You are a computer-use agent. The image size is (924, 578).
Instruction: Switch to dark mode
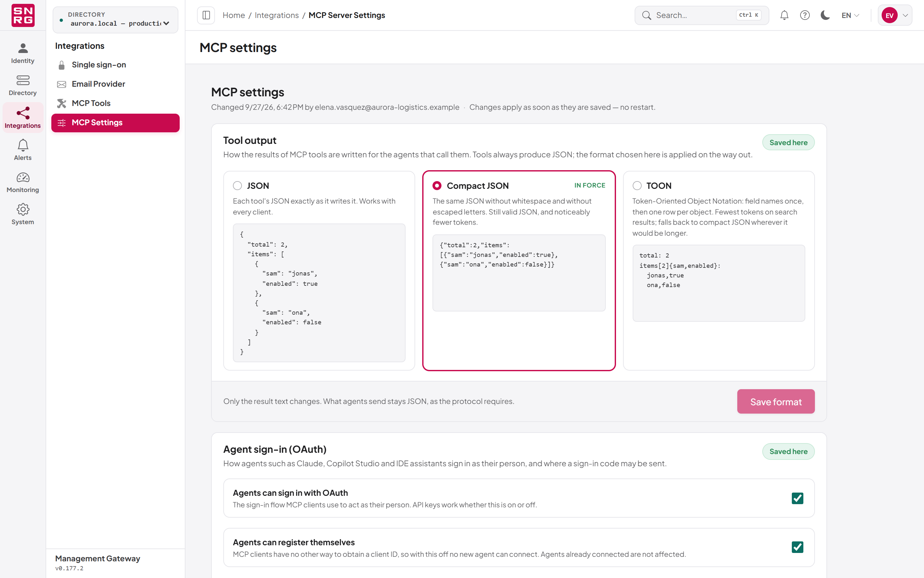pyautogui.click(x=825, y=15)
